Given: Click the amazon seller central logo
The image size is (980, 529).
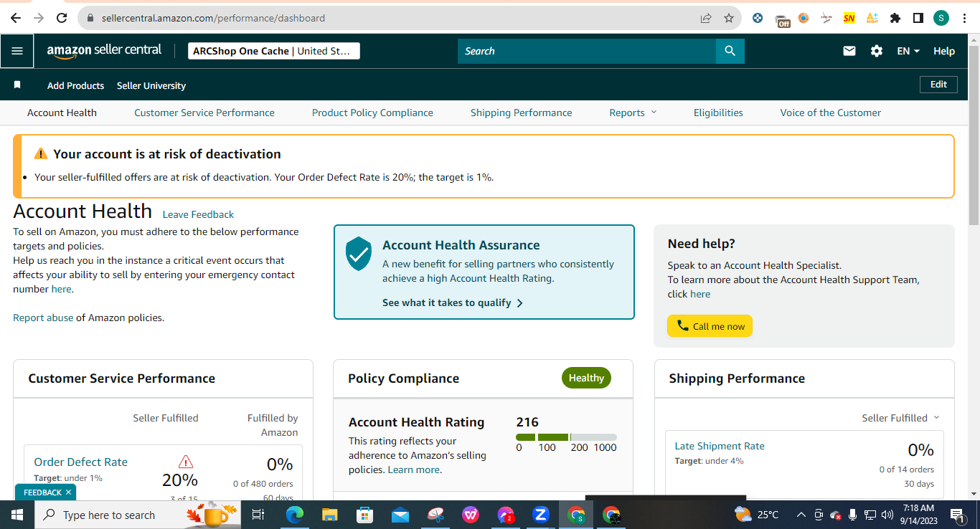Looking at the screenshot, I should point(104,51).
